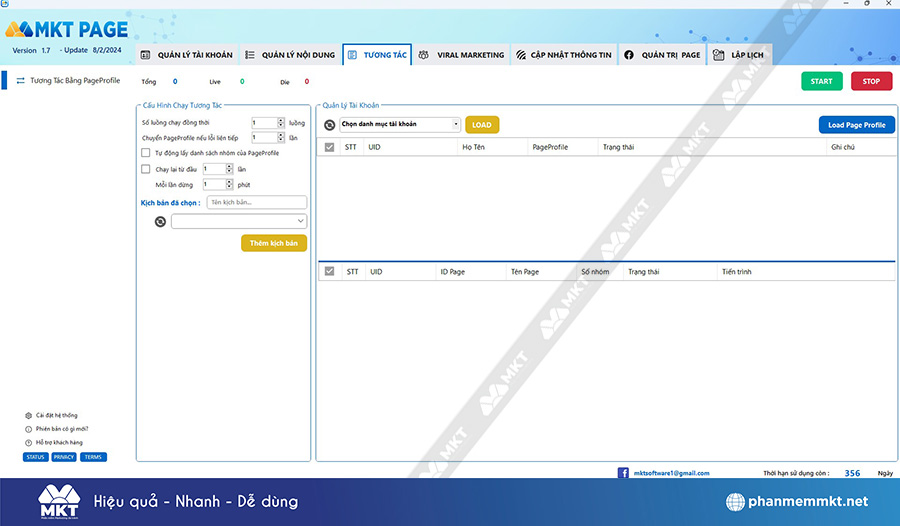This screenshot has width=900, height=526.
Task: Open the Quản Lý Tài Khoản tab
Action: [x=187, y=55]
